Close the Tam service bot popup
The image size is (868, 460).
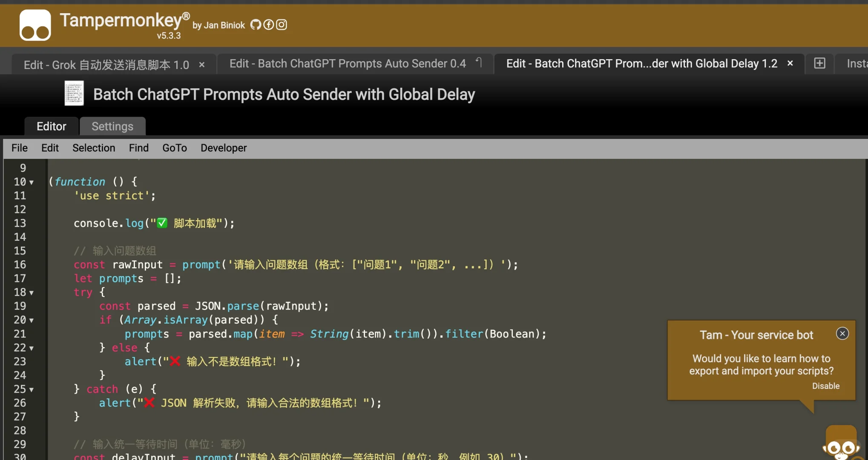click(x=842, y=333)
